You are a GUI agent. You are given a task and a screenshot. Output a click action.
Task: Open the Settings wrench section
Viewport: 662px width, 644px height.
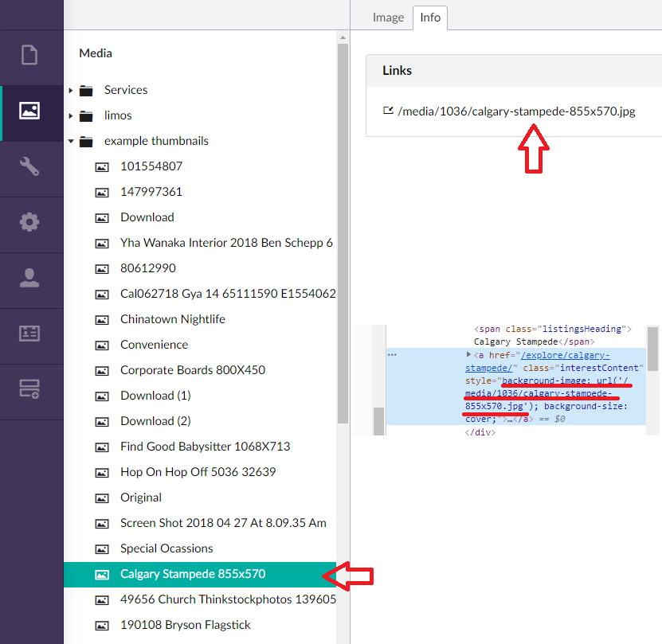click(x=29, y=166)
